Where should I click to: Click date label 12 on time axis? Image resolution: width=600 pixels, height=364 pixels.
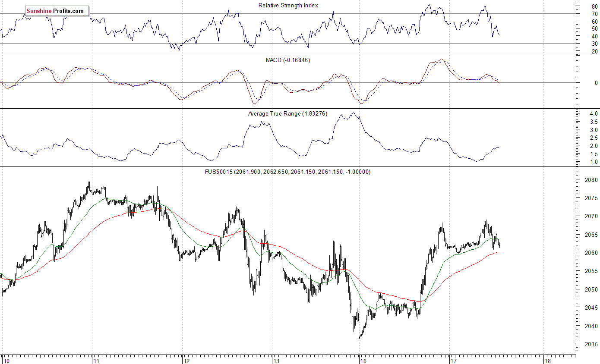(x=187, y=360)
